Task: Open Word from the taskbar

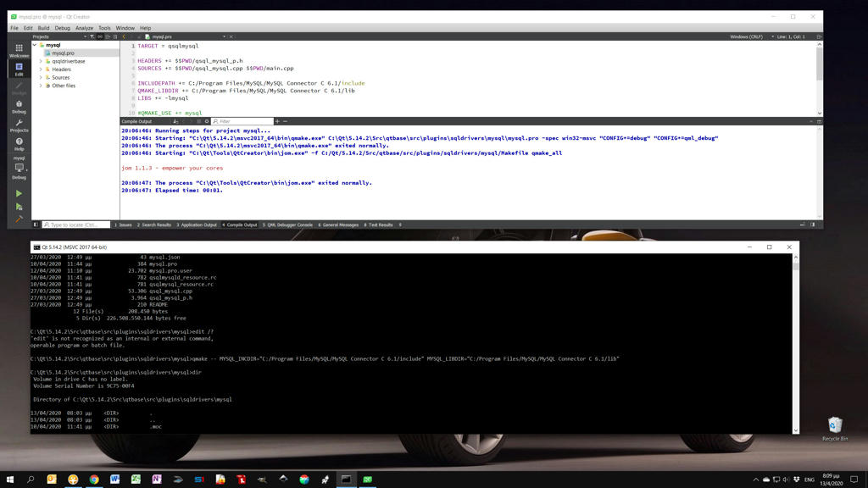Action: [x=114, y=480]
